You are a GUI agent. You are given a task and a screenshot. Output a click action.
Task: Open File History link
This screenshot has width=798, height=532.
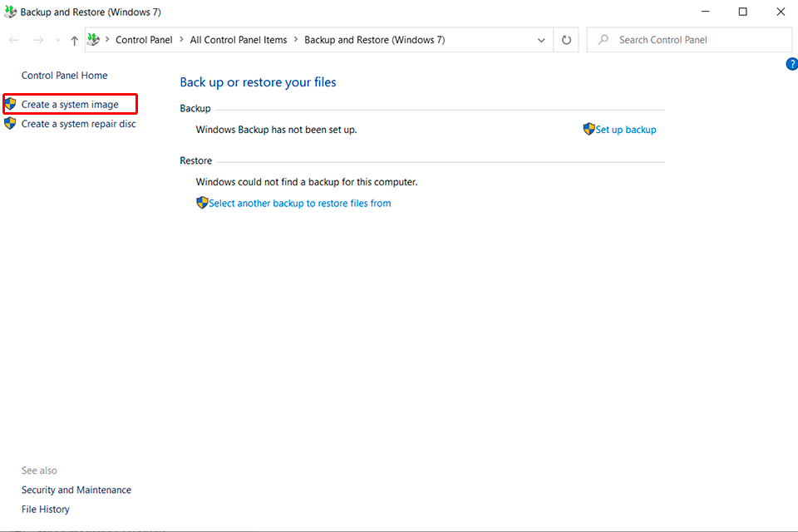tap(45, 509)
